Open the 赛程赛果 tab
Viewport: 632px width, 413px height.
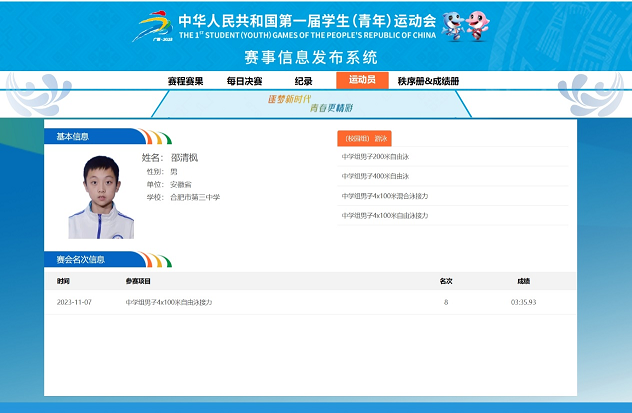point(185,81)
